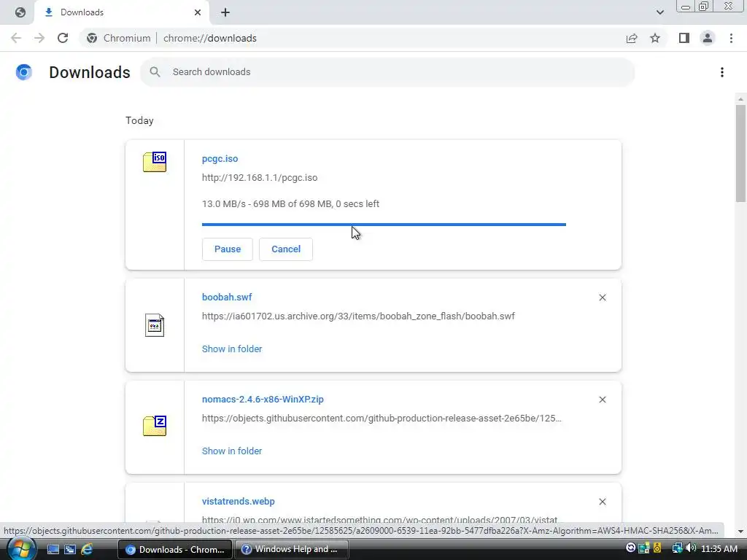Click the scrollbar down arrow
The height and width of the screenshot is (560, 747).
[740, 532]
